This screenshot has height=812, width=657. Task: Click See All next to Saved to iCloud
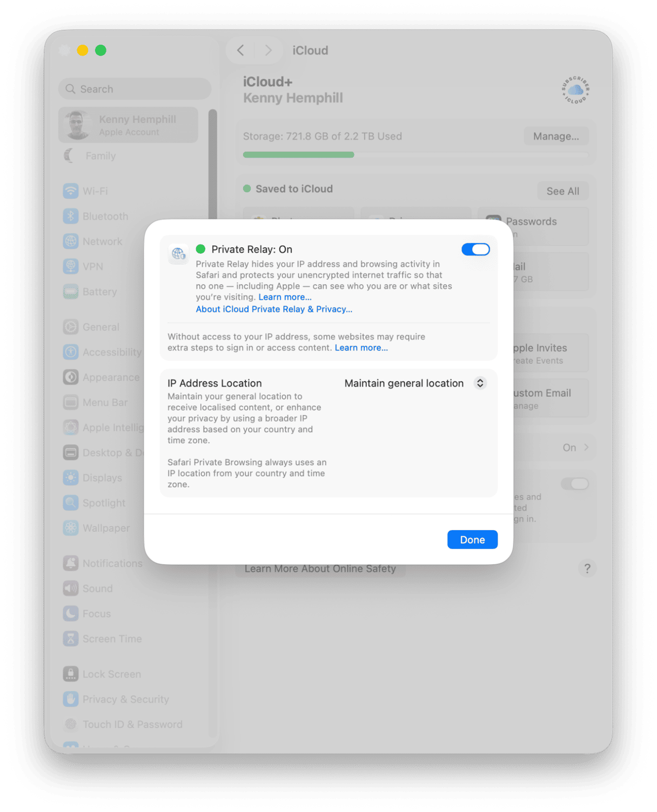tap(562, 191)
